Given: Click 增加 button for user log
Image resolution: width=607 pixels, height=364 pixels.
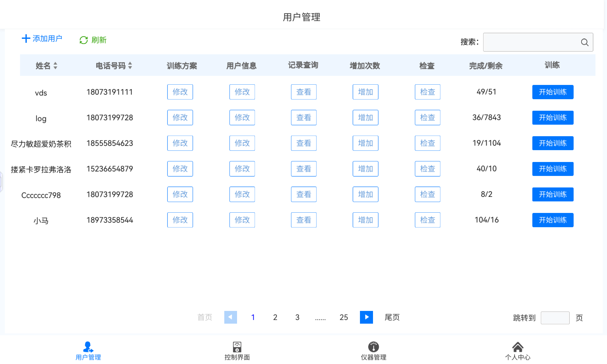Looking at the screenshot, I should pyautogui.click(x=365, y=118).
